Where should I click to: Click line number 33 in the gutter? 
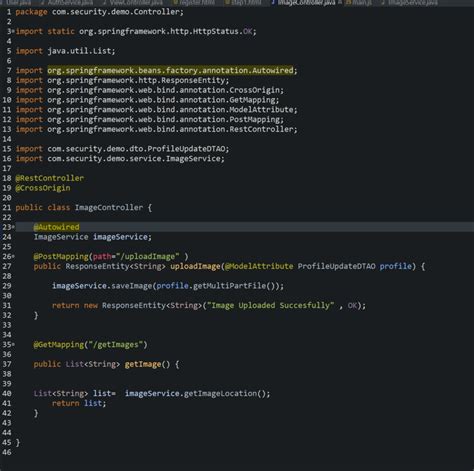point(7,325)
